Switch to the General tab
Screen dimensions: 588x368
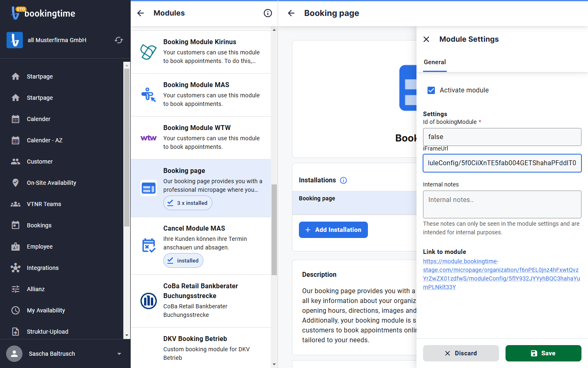[x=435, y=62]
